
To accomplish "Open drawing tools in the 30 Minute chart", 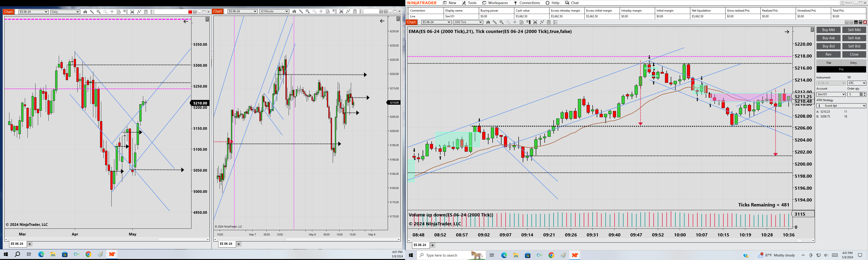I will pyautogui.click(x=301, y=12).
